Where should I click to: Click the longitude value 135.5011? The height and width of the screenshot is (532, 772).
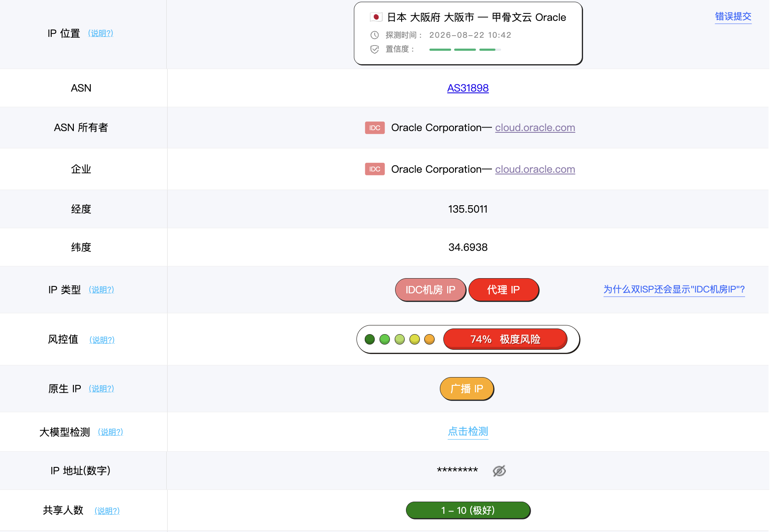coord(468,209)
